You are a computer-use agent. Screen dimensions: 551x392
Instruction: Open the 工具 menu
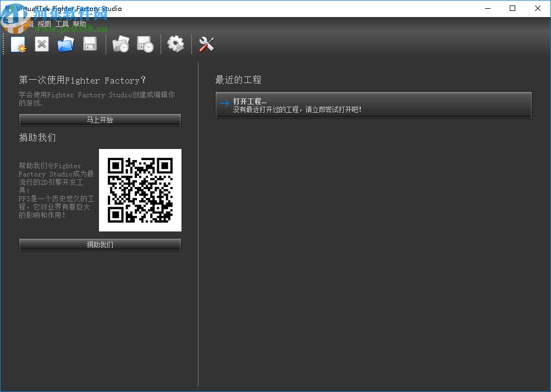(x=62, y=24)
